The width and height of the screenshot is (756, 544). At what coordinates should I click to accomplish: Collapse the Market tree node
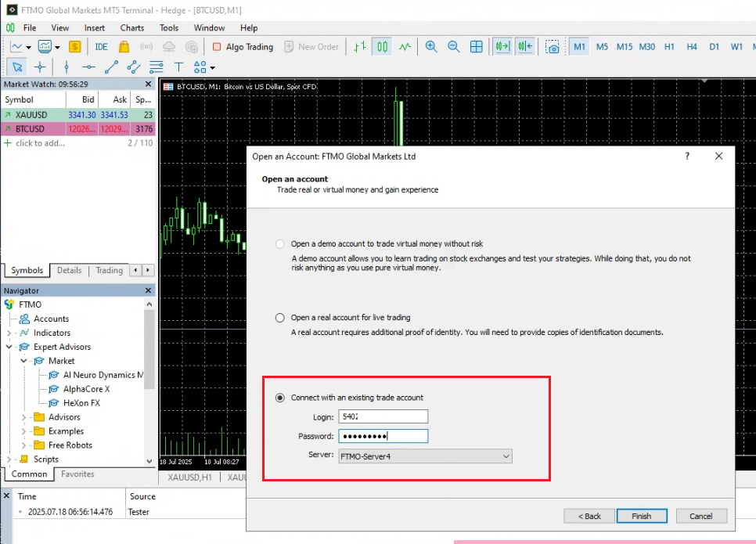click(x=23, y=361)
